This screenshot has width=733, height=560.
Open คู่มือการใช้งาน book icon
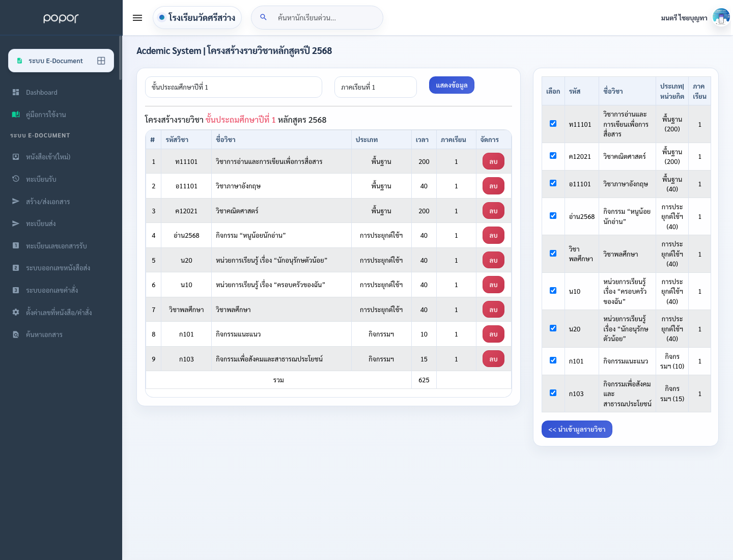[16, 115]
